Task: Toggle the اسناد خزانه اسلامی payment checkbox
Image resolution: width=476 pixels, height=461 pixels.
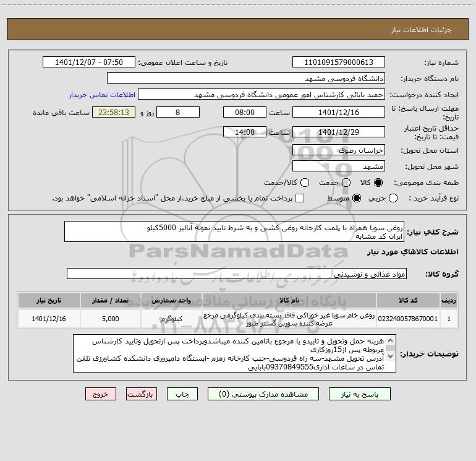Action: 300,198
